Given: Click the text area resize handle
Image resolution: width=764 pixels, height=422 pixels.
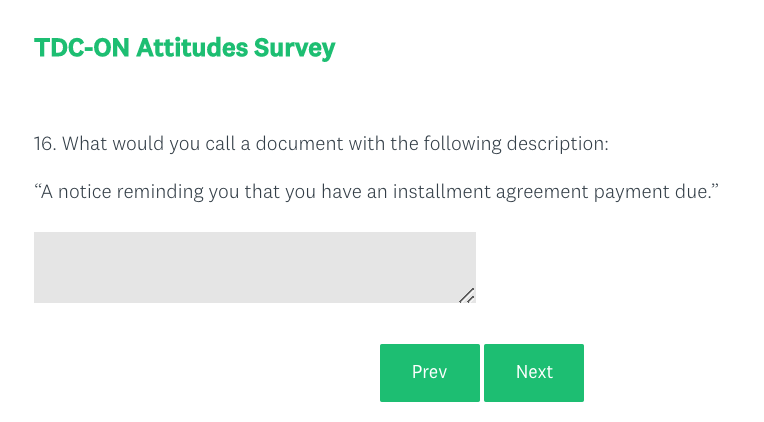Looking at the screenshot, I should [x=467, y=295].
